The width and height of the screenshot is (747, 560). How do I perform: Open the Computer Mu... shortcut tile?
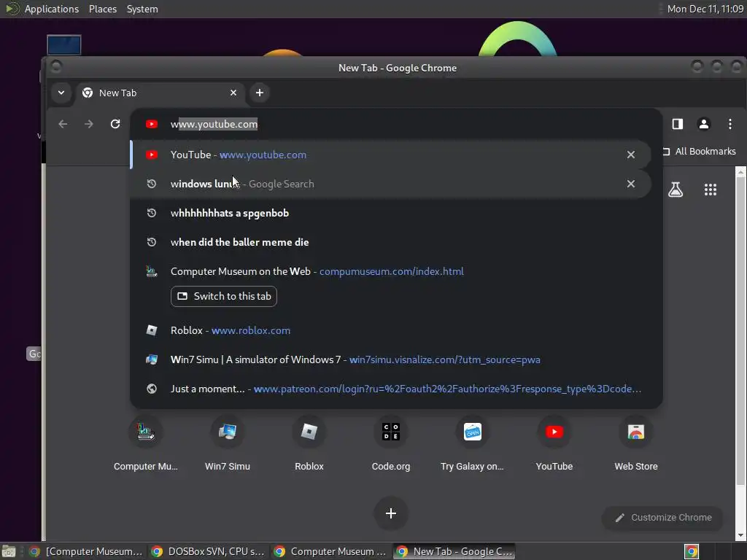(x=146, y=444)
